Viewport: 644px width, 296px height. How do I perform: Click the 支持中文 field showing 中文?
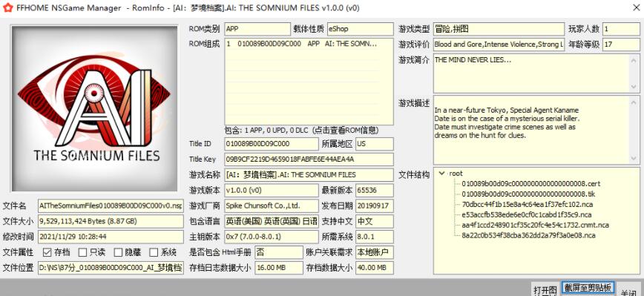[375, 221]
